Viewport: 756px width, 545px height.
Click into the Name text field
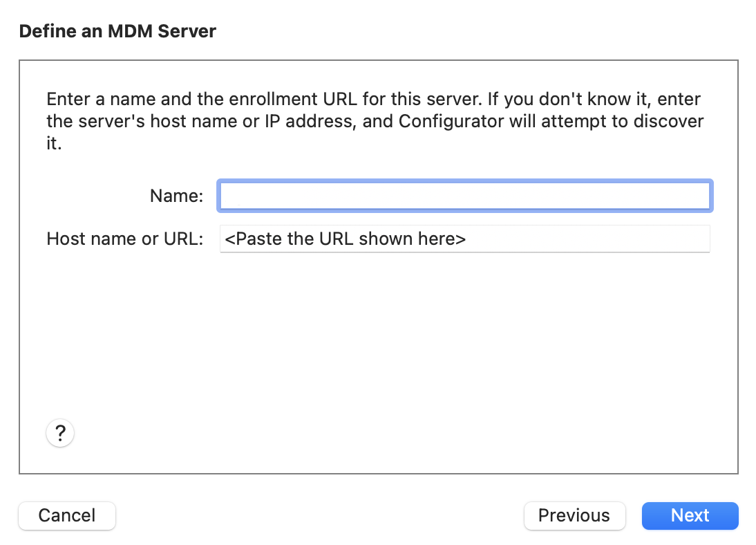click(x=464, y=196)
